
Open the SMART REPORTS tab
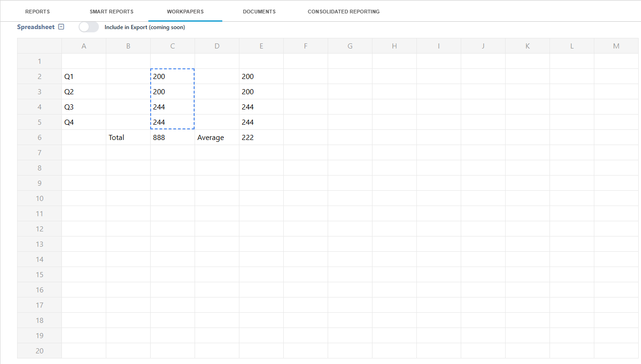[111, 11]
